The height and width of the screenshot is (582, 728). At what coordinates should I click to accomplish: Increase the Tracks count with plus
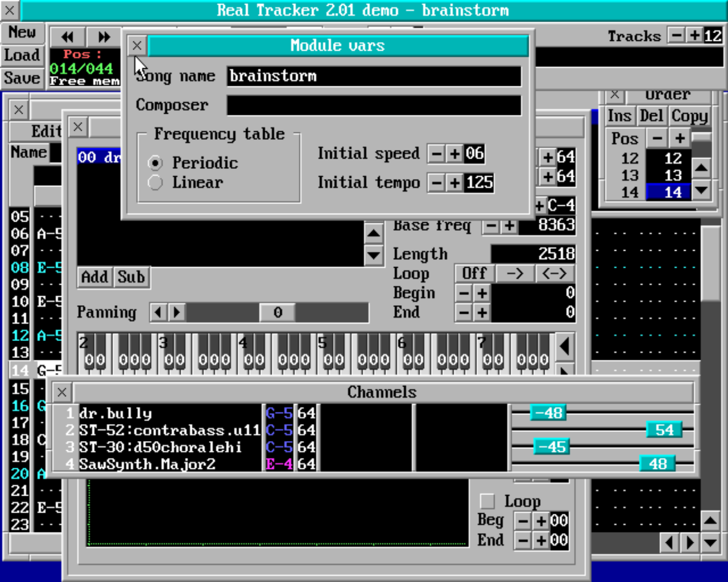click(694, 35)
